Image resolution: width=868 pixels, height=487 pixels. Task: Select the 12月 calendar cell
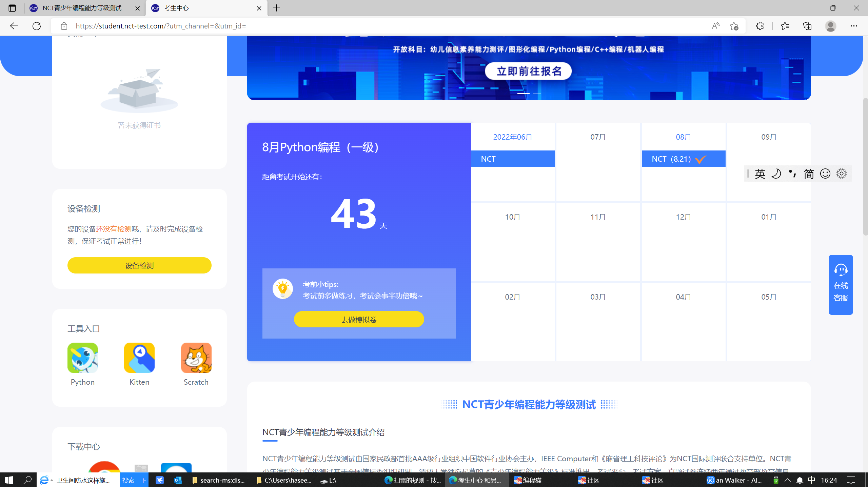tap(684, 242)
